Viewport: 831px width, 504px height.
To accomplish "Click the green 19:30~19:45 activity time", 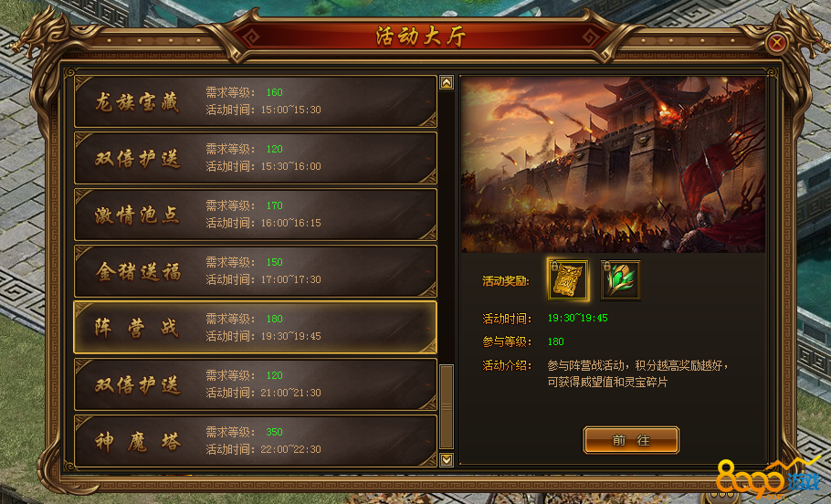I will (578, 318).
